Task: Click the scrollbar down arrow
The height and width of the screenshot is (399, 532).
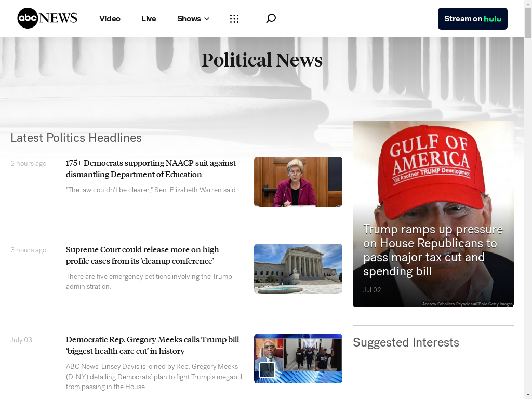Action: (528, 395)
